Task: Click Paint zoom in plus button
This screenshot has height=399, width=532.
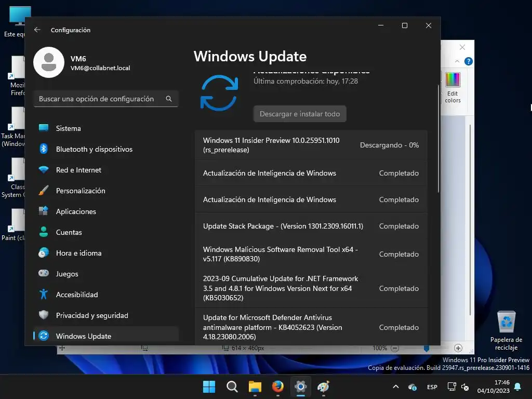Action: [458, 348]
